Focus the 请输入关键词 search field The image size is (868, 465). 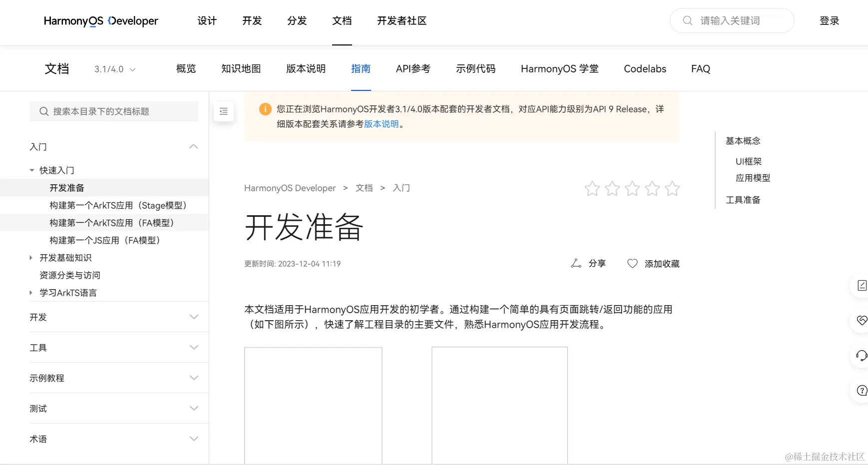(x=732, y=20)
